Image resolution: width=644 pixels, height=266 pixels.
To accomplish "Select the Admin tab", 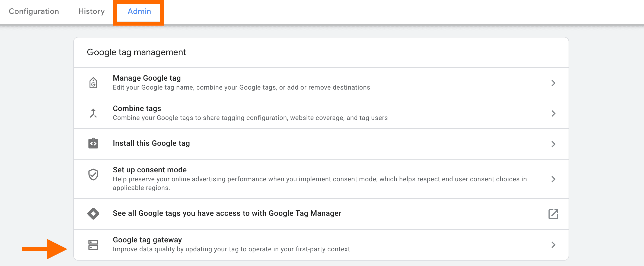I will point(139,11).
